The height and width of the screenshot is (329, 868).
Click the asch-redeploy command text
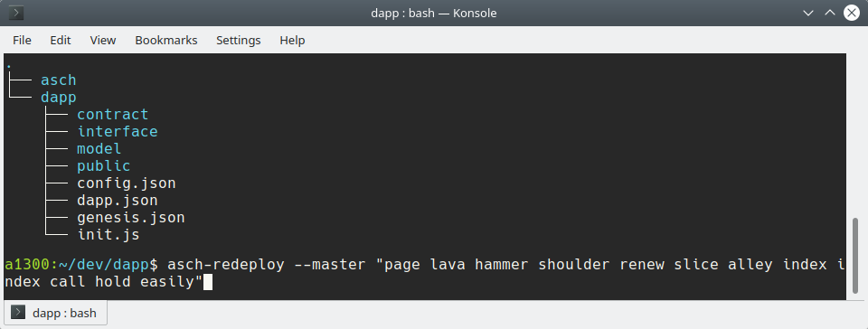[226, 264]
